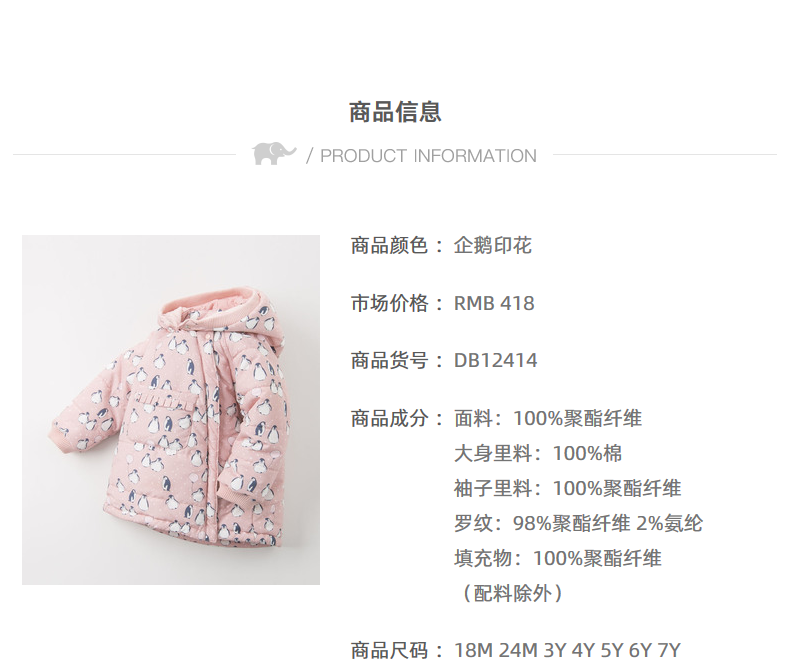The height and width of the screenshot is (667, 790).
Task: Click the grey elephant logo icon
Action: [274, 153]
